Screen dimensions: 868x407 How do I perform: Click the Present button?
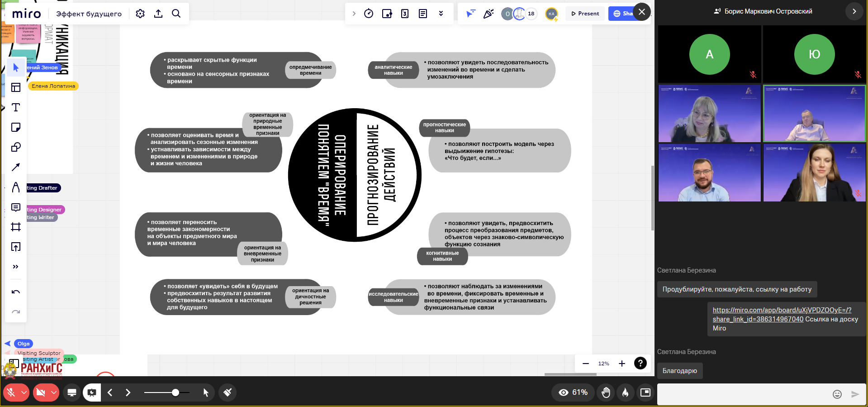click(x=585, y=14)
